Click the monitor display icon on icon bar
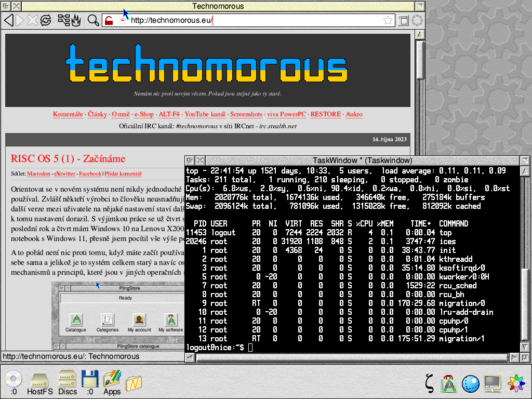This screenshot has height=399, width=532. tap(492, 383)
